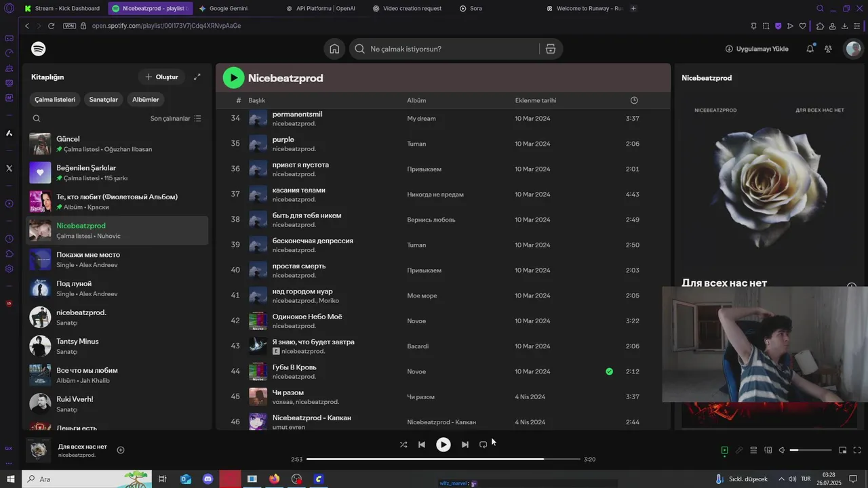Open artist Moriko on над городом нуар
Image resolution: width=868 pixels, height=488 pixels.
coord(329,301)
